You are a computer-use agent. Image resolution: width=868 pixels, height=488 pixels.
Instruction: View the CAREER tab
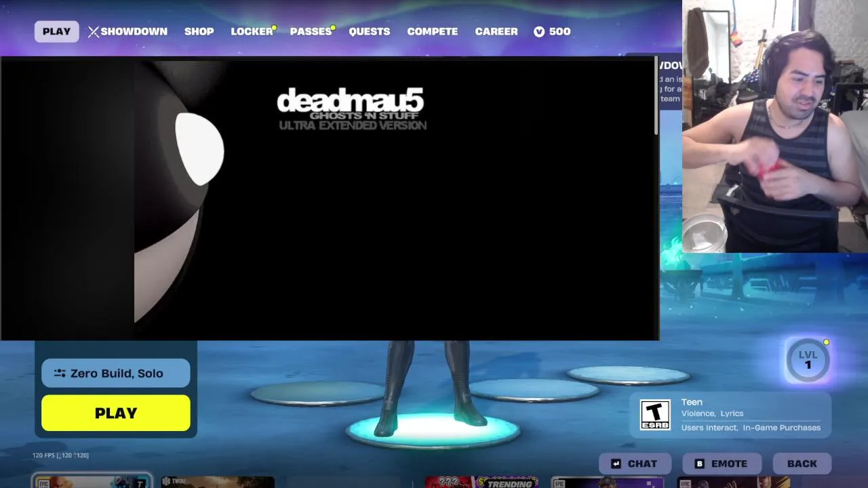click(496, 31)
